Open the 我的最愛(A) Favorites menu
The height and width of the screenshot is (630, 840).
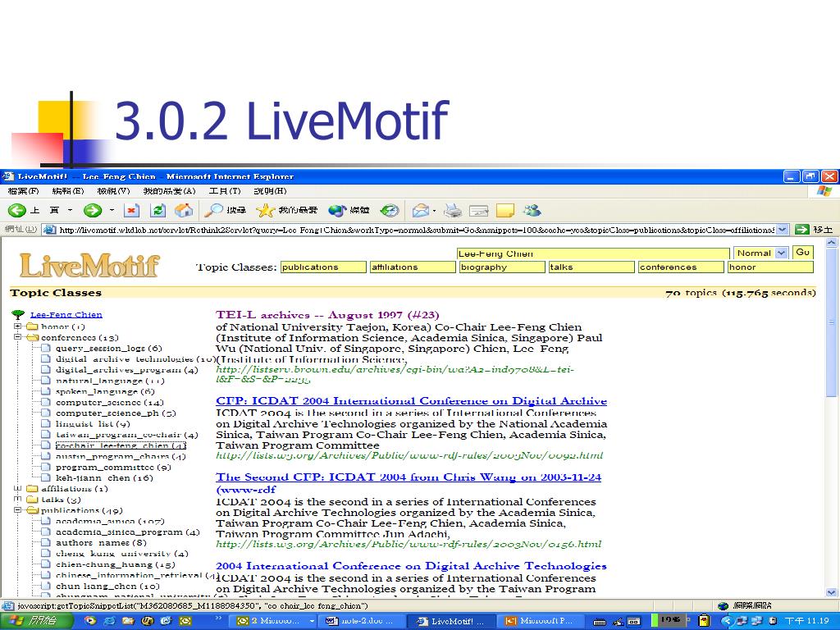pos(169,190)
